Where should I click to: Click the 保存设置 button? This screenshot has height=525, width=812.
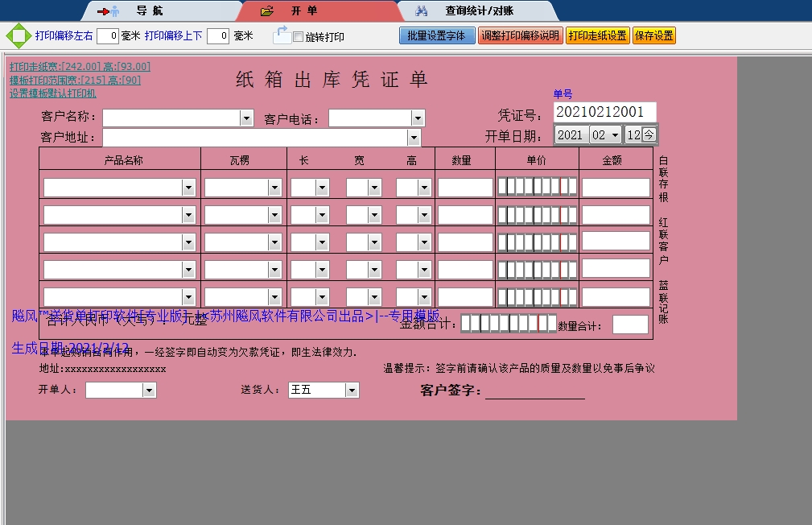pos(653,35)
